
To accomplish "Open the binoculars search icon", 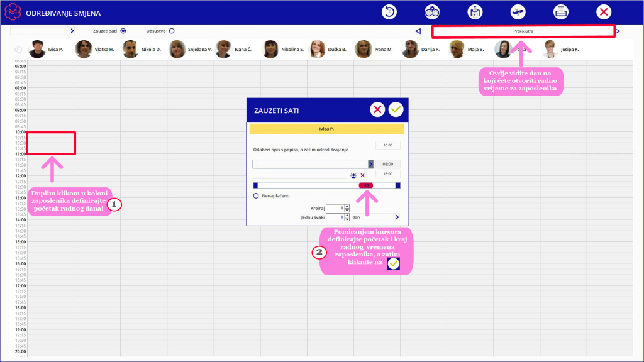I will pyautogui.click(x=432, y=12).
